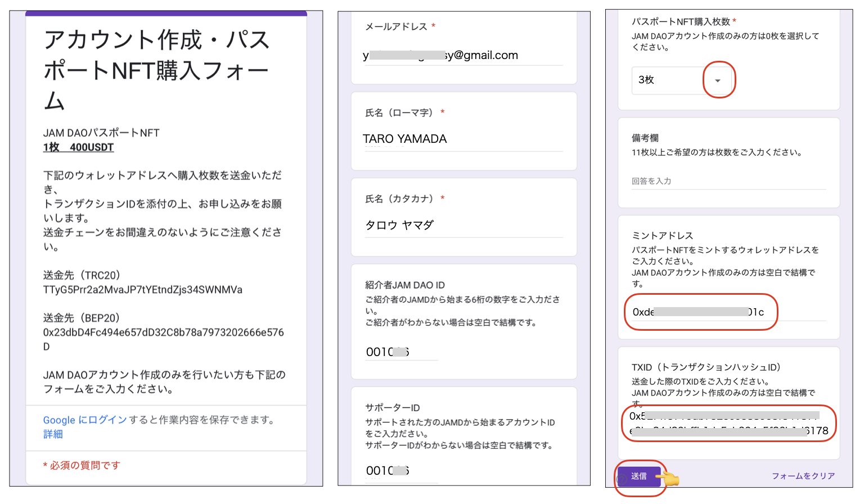Viewport: 864px width, 504px height.
Task: Focus the サポーターID input field
Action: tap(400, 471)
